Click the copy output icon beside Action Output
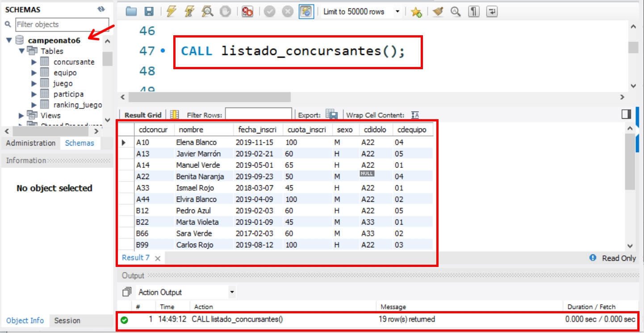 127,292
